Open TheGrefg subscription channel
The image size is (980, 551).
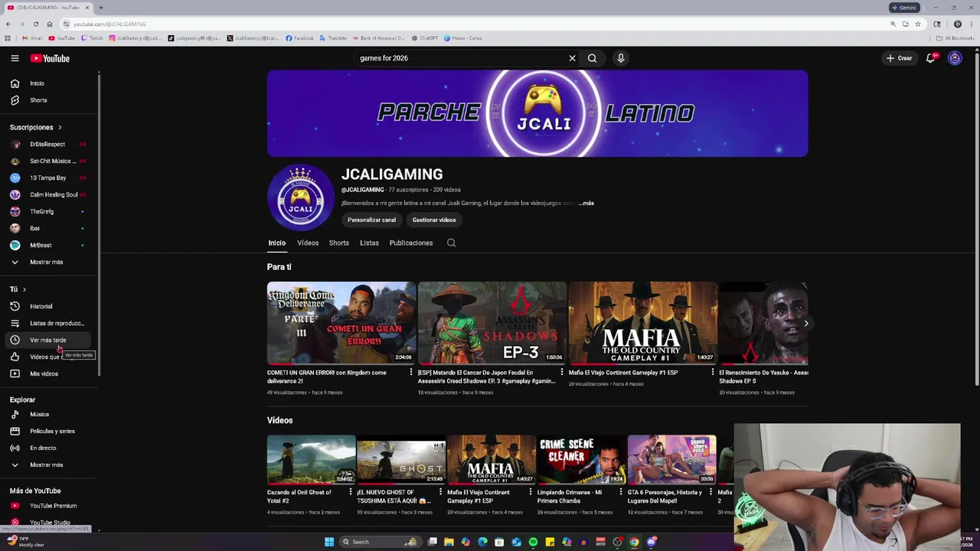click(x=49, y=211)
